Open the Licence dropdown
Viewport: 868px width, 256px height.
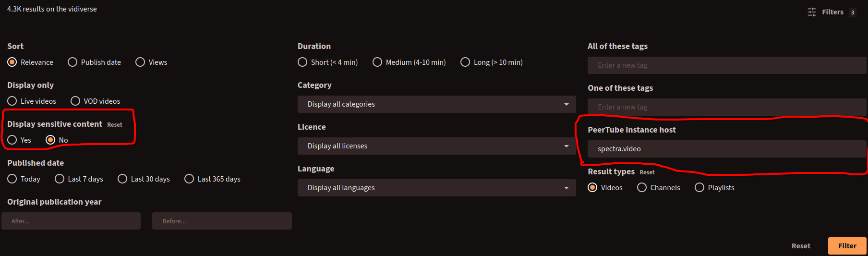pos(437,146)
